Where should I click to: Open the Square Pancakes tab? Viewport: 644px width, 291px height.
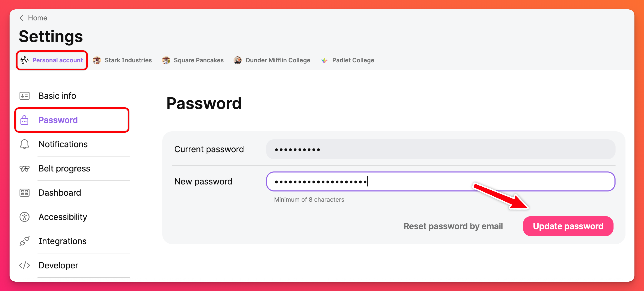(193, 60)
